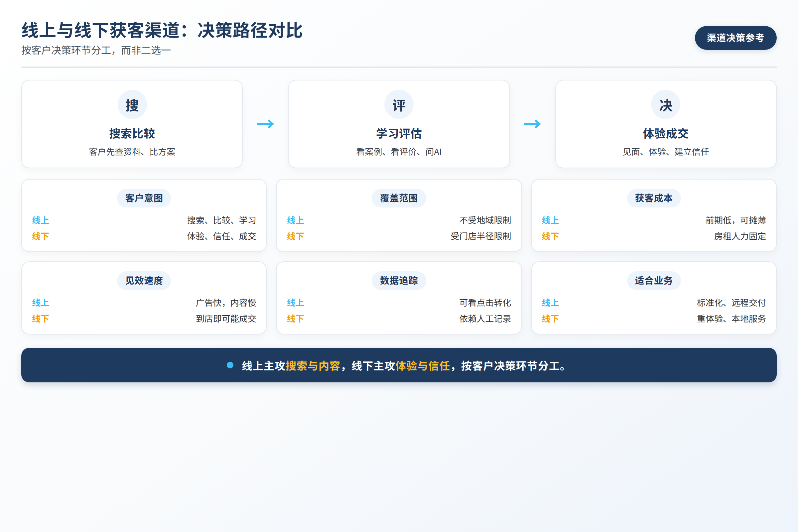The height and width of the screenshot is (532, 798).
Task: Click the 数据追踪 tag
Action: (x=399, y=281)
